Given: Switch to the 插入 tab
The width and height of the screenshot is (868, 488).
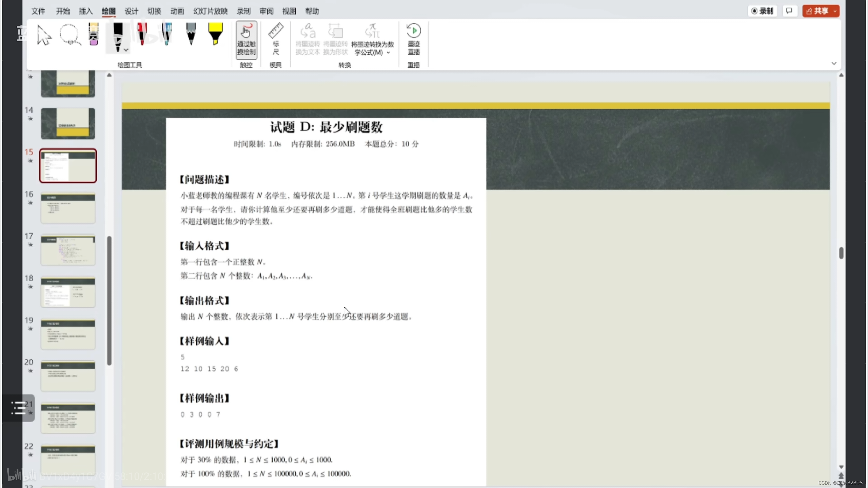Looking at the screenshot, I should (x=86, y=11).
